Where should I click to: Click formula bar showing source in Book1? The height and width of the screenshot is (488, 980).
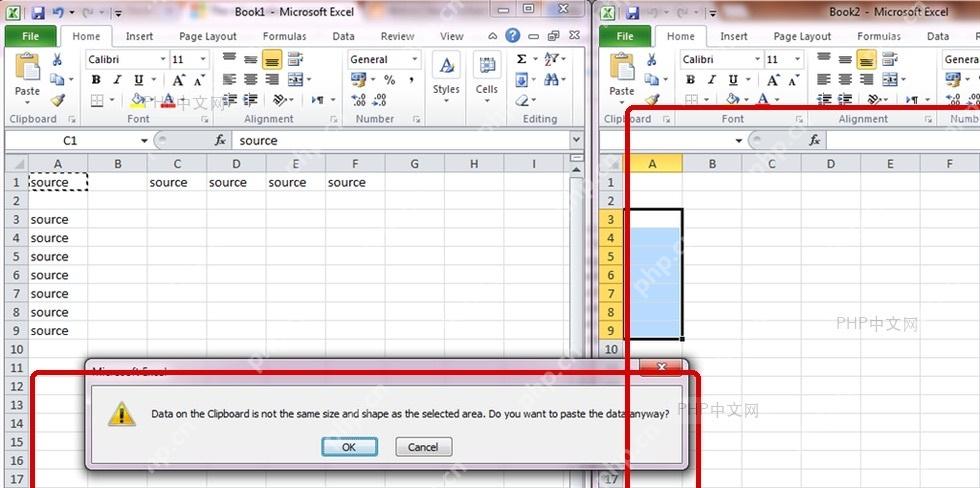click(400, 141)
